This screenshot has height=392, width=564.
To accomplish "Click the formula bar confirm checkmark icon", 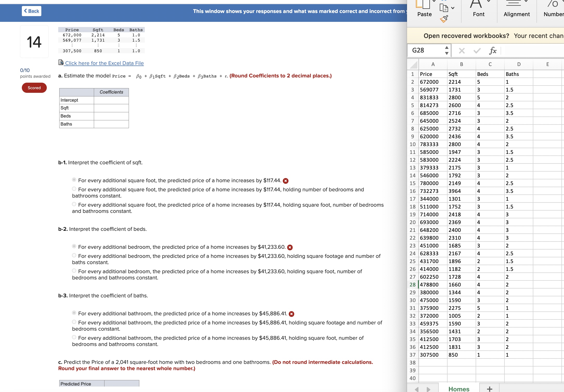I will [x=477, y=50].
